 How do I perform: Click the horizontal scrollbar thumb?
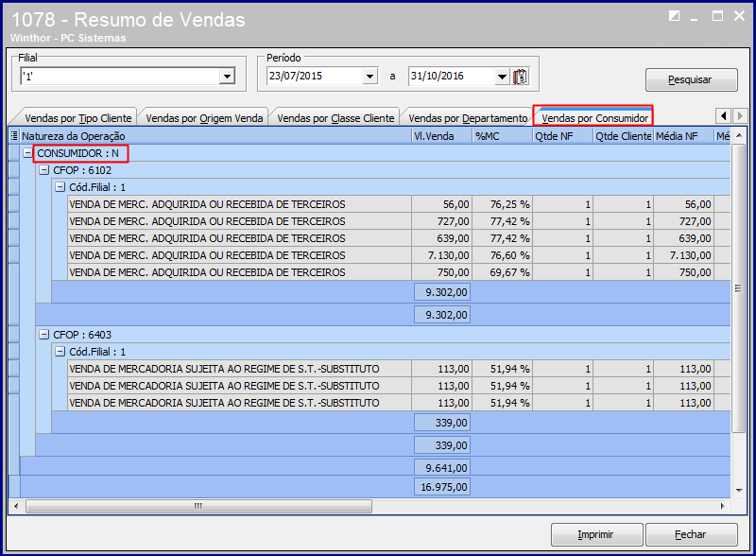(x=198, y=506)
